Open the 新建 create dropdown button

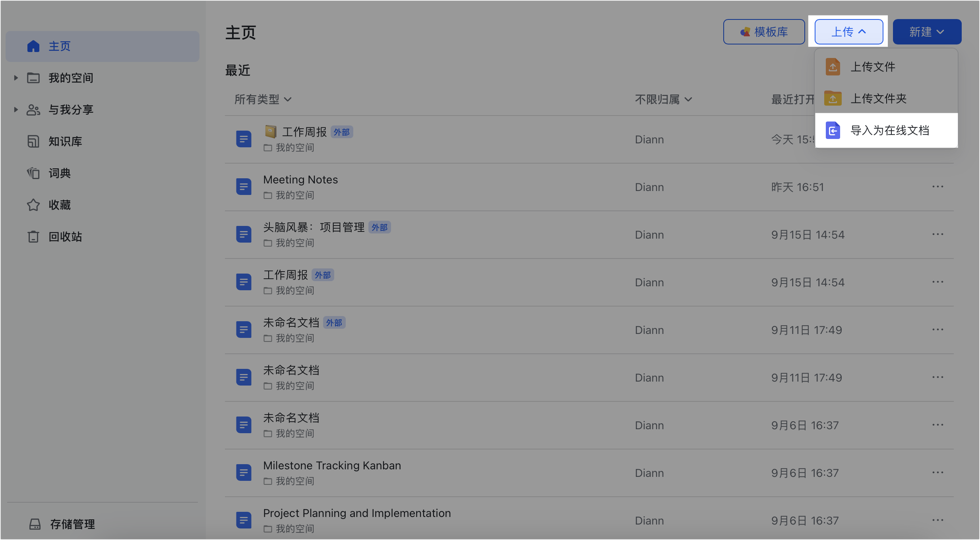926,32
